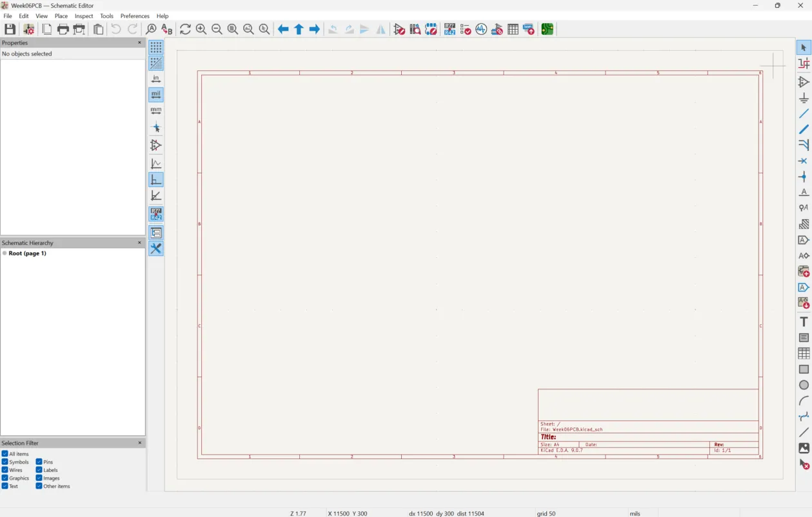
Task: Open the Place menu
Action: coord(61,15)
